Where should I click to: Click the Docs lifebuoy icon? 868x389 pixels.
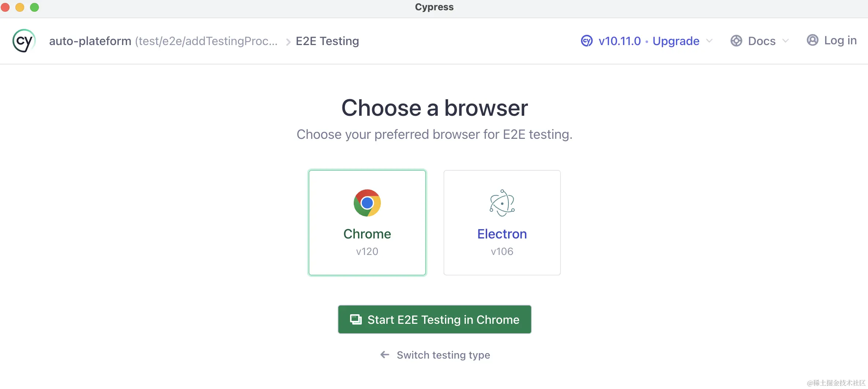pos(736,41)
